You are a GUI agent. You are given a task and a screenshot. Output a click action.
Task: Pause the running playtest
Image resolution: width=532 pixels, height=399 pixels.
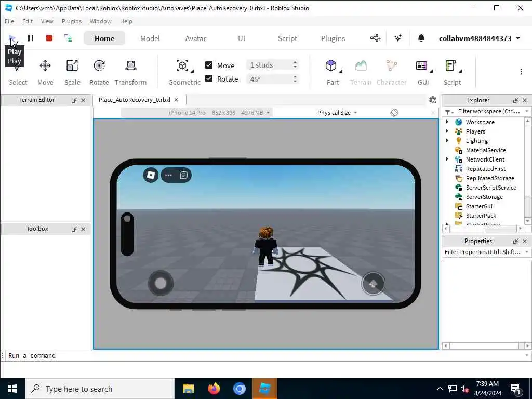[x=31, y=38]
